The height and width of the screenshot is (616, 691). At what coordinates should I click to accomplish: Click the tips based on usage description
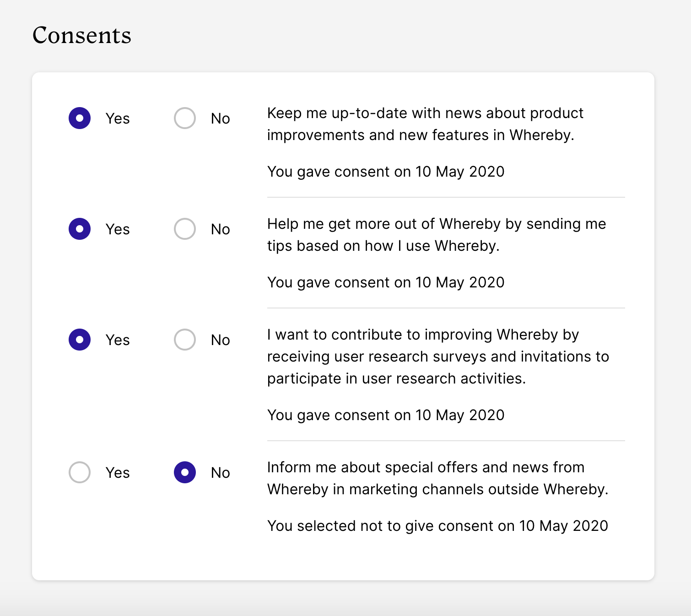pyautogui.click(x=436, y=235)
